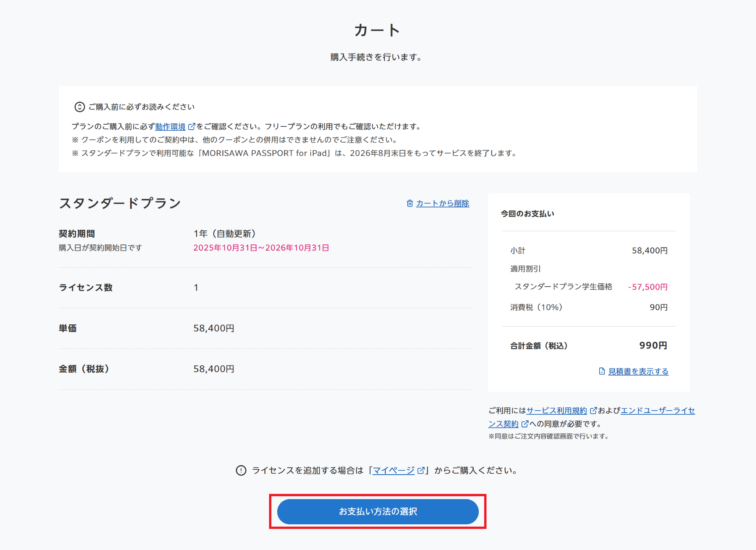Click external-link icon after サービス利用規約
Image resolution: width=756 pixels, height=550 pixels.
[593, 411]
